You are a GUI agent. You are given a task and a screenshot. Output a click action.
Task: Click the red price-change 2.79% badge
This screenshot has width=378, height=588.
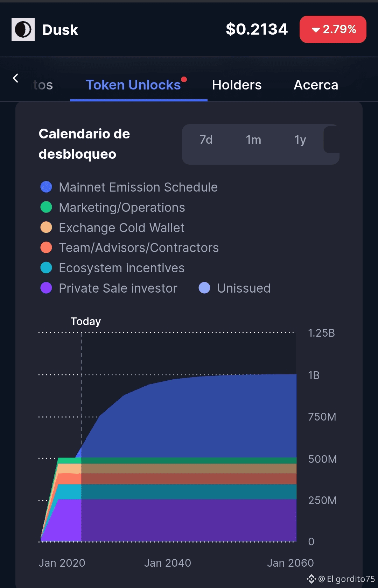pyautogui.click(x=333, y=29)
